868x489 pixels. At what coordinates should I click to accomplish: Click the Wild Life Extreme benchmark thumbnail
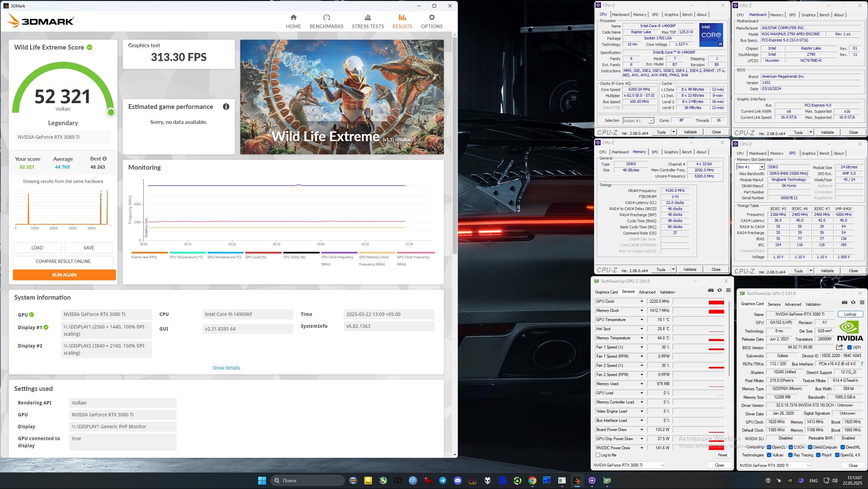(342, 97)
